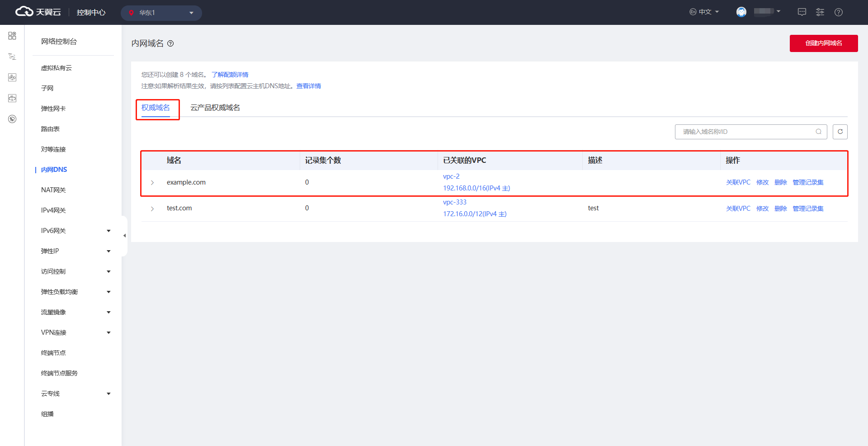Viewport: 868px width, 446px height.
Task: Select 路由表 in the sidebar menu
Action: tap(50, 129)
